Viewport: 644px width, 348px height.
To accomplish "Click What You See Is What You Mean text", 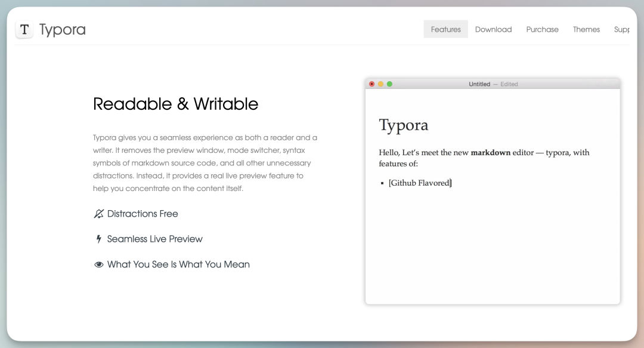I will click(x=178, y=264).
